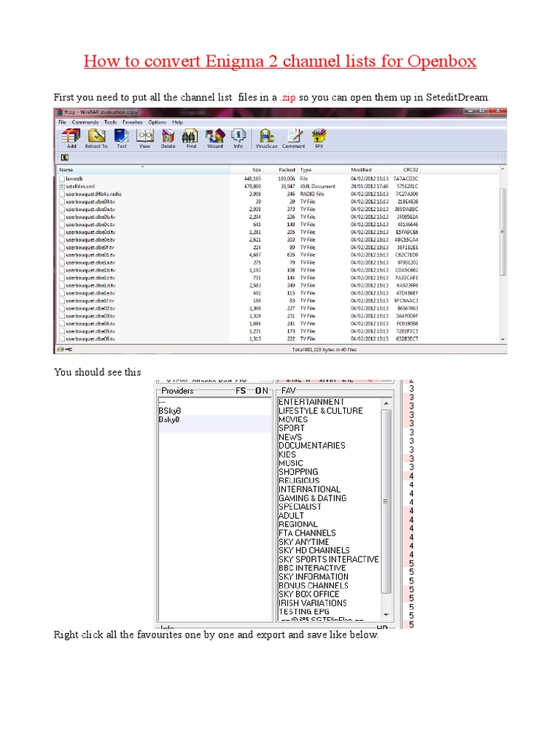
Task: Sort by the CRC32 column header
Action: 405,169
